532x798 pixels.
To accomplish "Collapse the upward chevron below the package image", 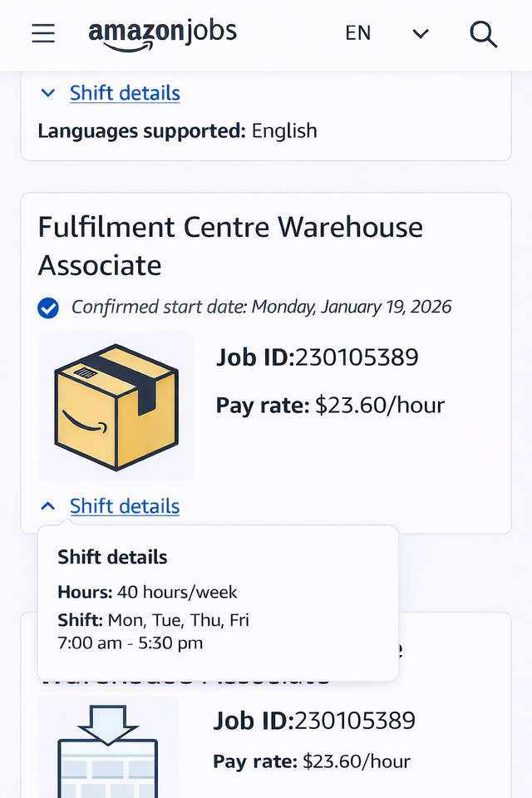I will (48, 506).
